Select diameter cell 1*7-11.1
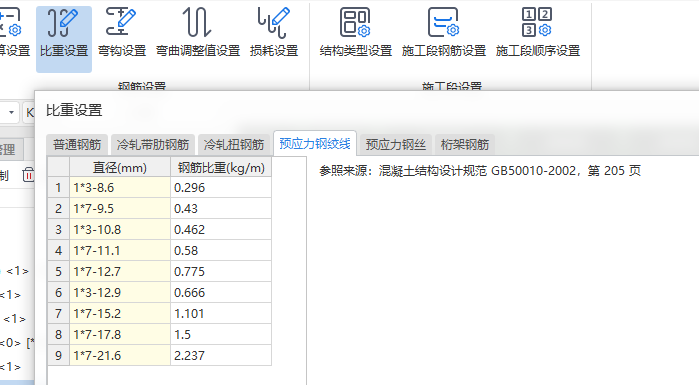 tap(120, 250)
